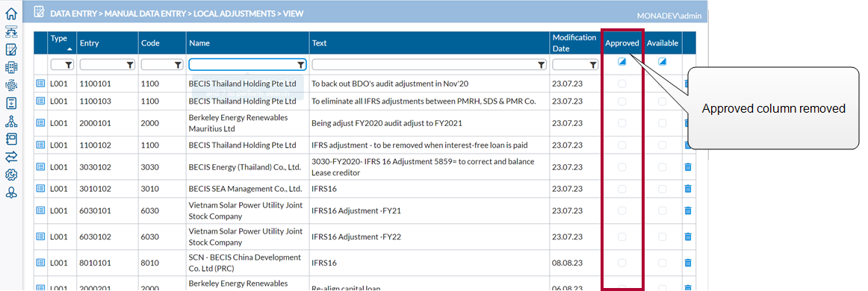Click text "IFRS16 Adjustment -FY21"
This screenshot has width=868, height=291.
click(356, 210)
